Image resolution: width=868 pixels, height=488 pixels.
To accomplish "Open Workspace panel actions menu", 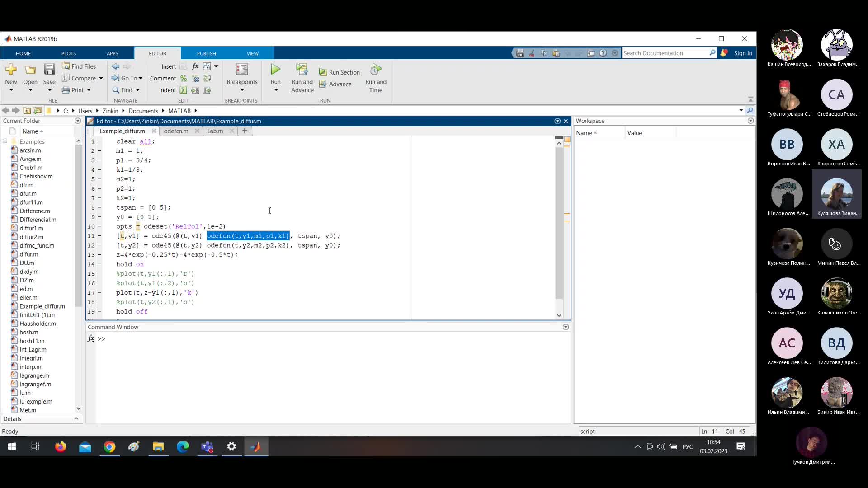I will click(x=750, y=121).
